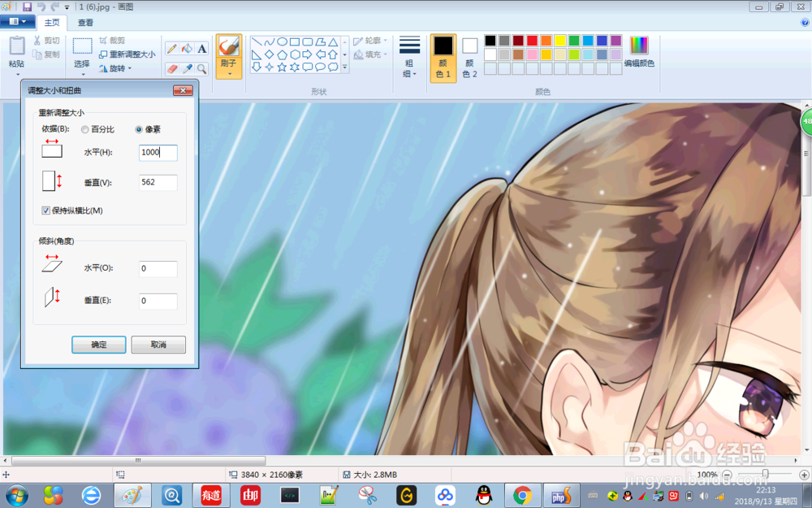This screenshot has height=508, width=812.
Task: Expand the Select dropdown arrow
Action: [x=82, y=75]
